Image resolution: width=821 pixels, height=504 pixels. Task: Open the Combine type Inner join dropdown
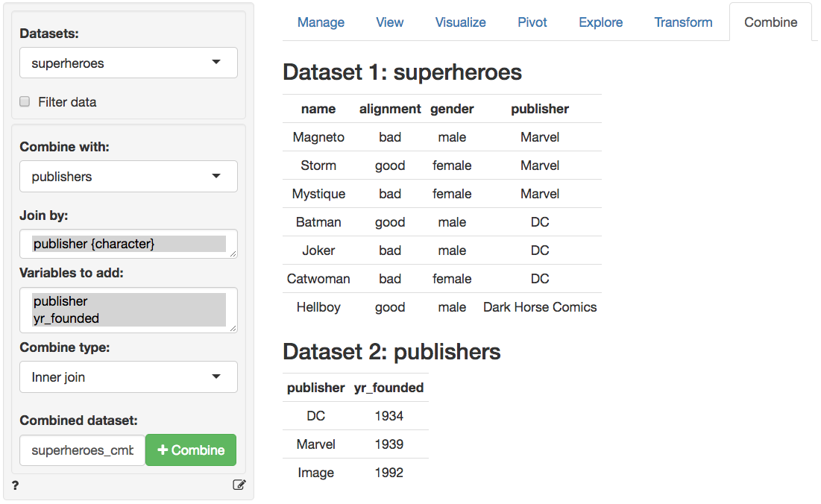(x=128, y=377)
